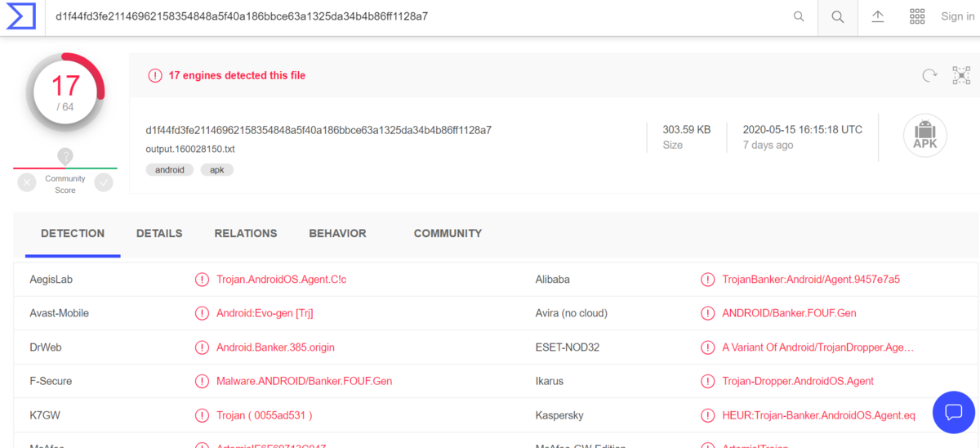Click the community score question mark marker
Screen dimensions: 980x448
coord(65,155)
